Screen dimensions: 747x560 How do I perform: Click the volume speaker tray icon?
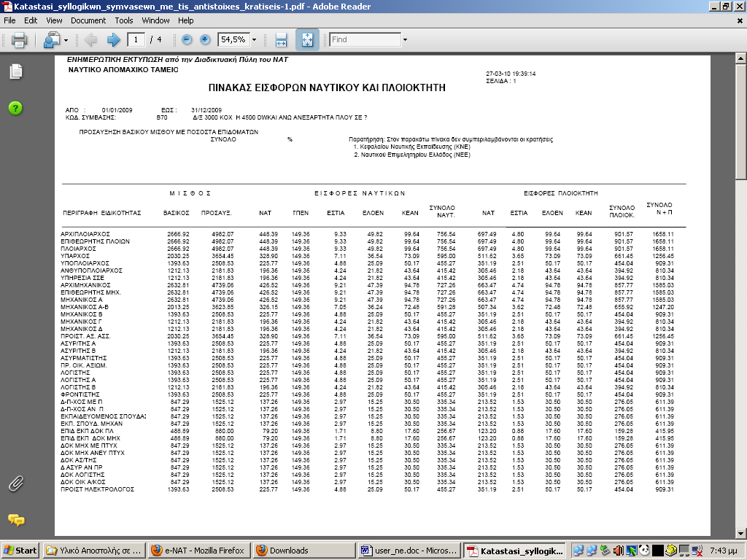pyautogui.click(x=618, y=551)
